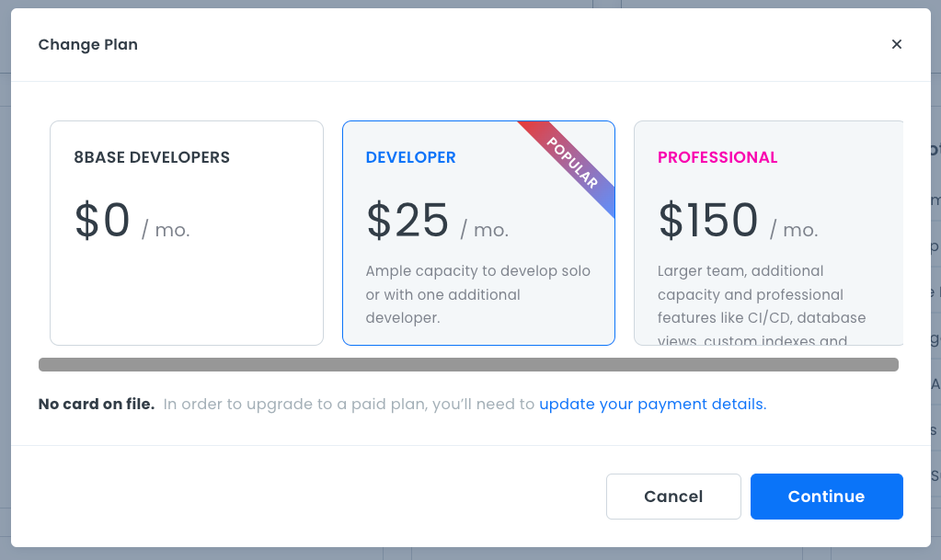The image size is (941, 560).
Task: Click the $25 / mo. price text
Action: 437,223
